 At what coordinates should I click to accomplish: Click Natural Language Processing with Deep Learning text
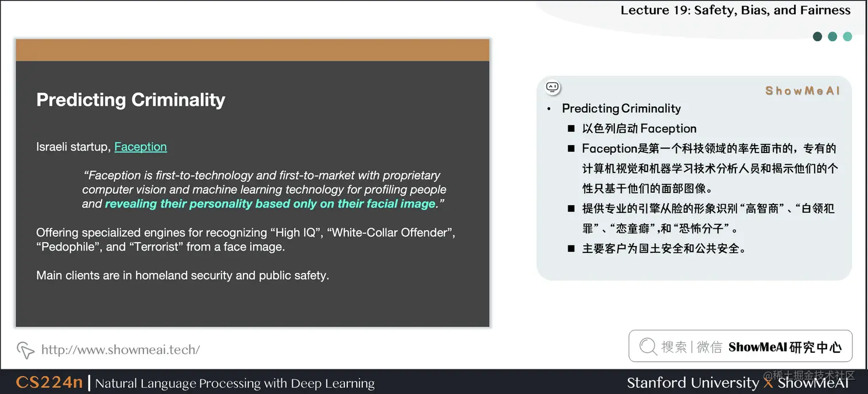(x=235, y=383)
